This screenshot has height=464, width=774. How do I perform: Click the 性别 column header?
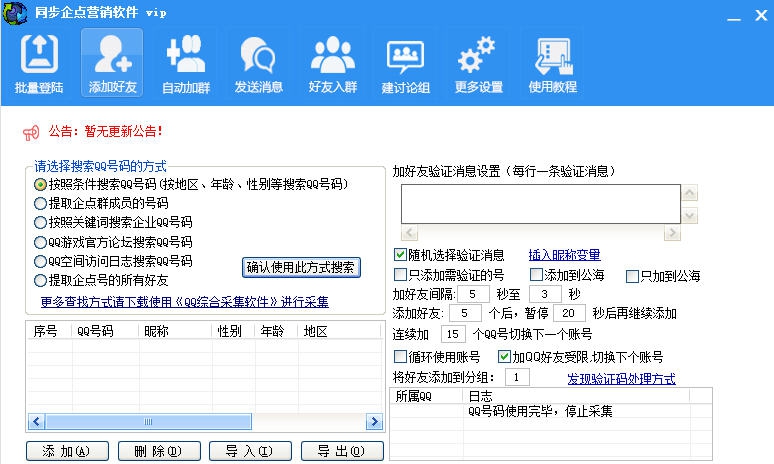pyautogui.click(x=233, y=331)
